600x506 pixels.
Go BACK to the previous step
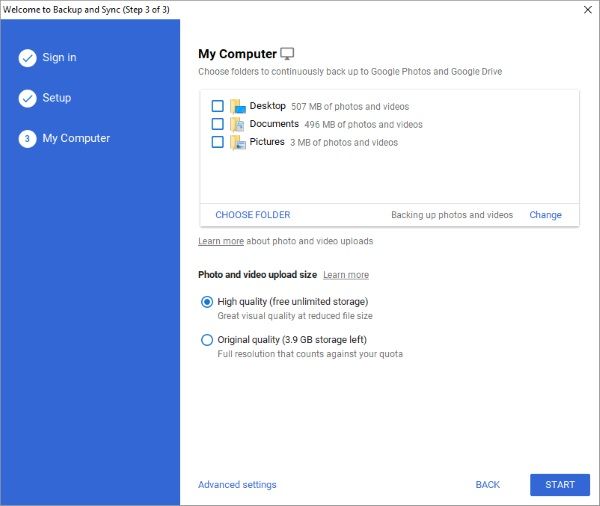click(488, 485)
